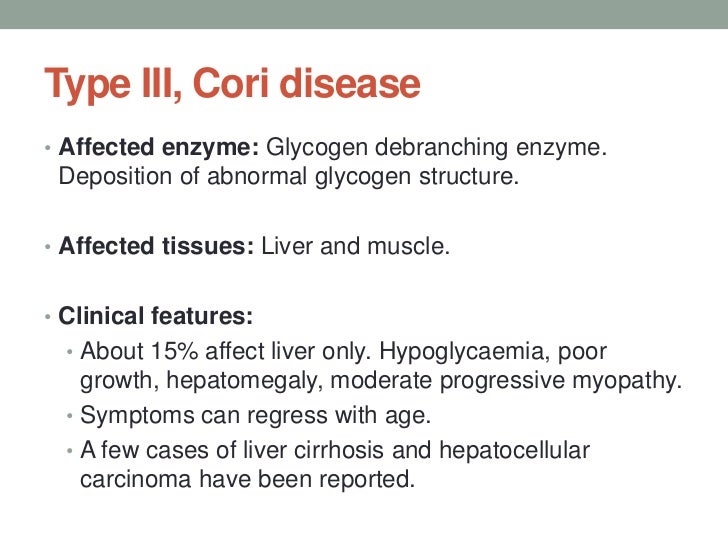Screen dimensions: 728x546
Task: Select the bold "Clinical features:" heading
Action: point(156,316)
